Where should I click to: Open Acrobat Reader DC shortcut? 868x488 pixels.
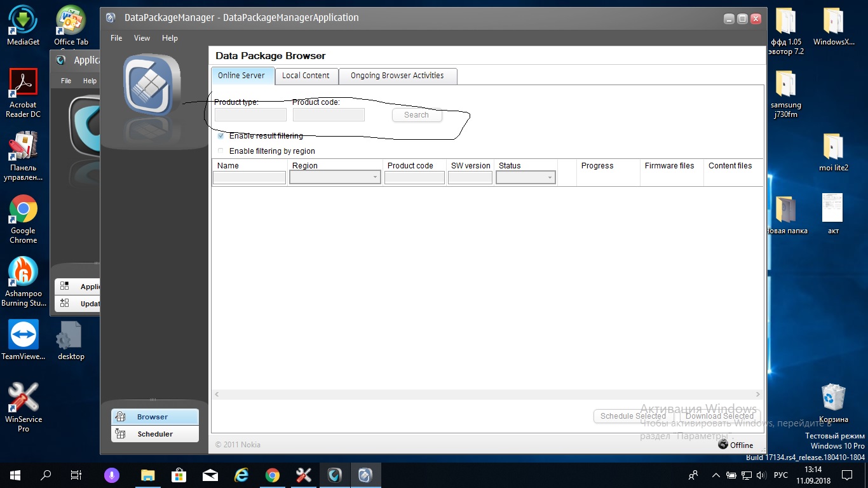pyautogui.click(x=24, y=84)
